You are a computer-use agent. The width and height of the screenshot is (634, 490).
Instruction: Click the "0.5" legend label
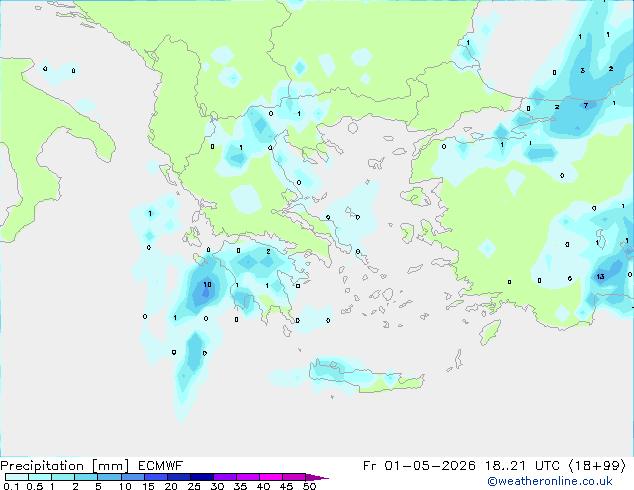click(x=35, y=486)
